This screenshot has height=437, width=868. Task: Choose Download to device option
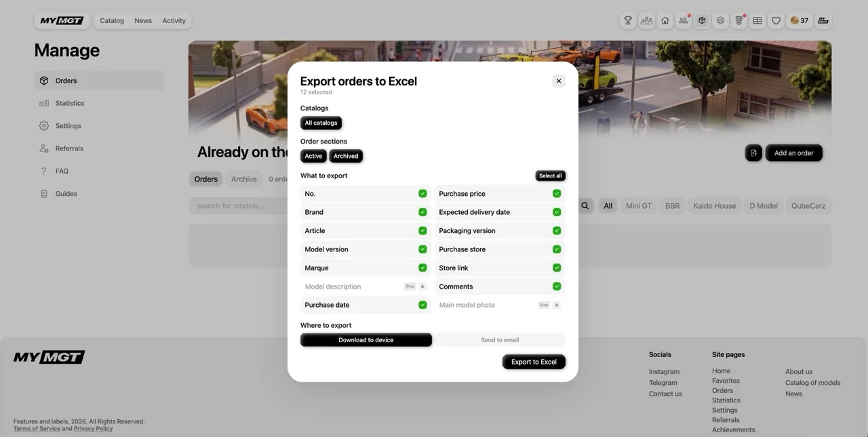tap(366, 340)
